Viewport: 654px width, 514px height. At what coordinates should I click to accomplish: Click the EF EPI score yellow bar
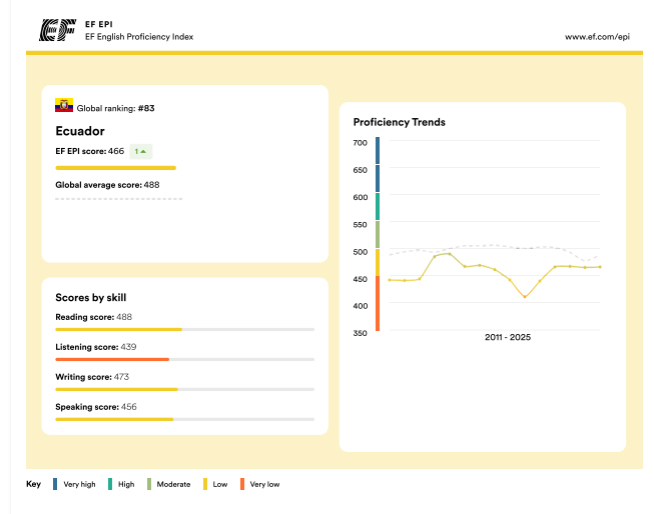(x=115, y=168)
